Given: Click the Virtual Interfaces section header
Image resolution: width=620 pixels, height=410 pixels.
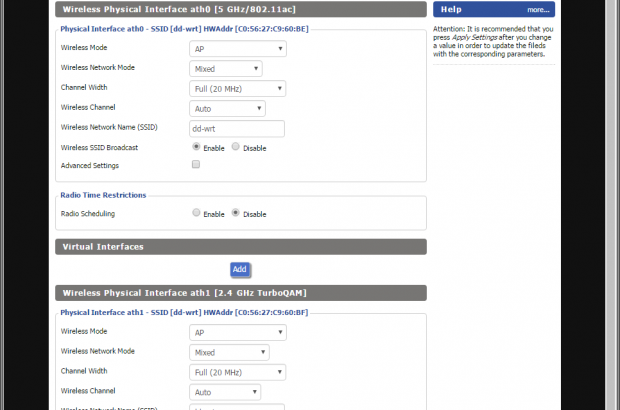Looking at the screenshot, I should 240,246.
